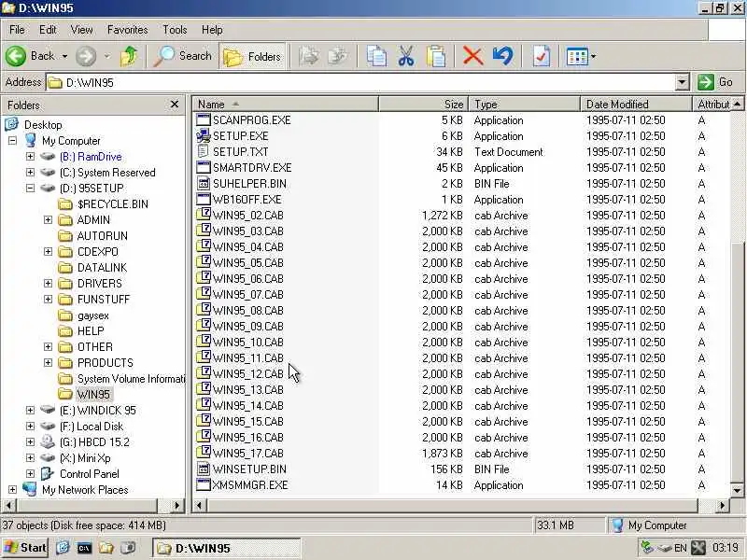747x560 pixels.
Task: Click the file list scroll down arrow
Action: coord(737,490)
